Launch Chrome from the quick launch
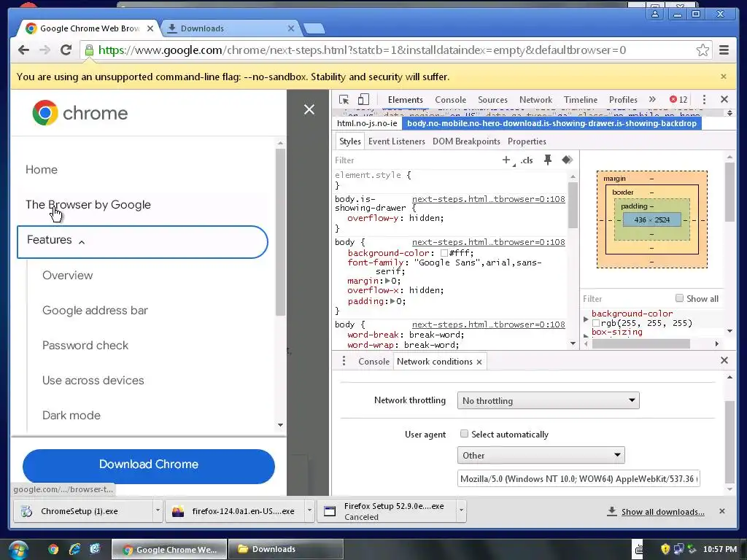The width and height of the screenshot is (747, 560). (53, 549)
